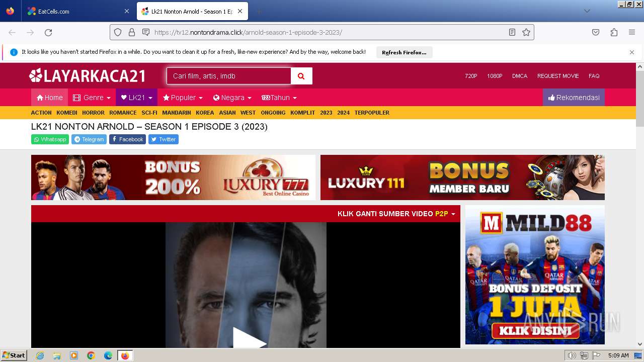644x362 pixels.
Task: Click the address bar URL field
Action: pos(322,32)
